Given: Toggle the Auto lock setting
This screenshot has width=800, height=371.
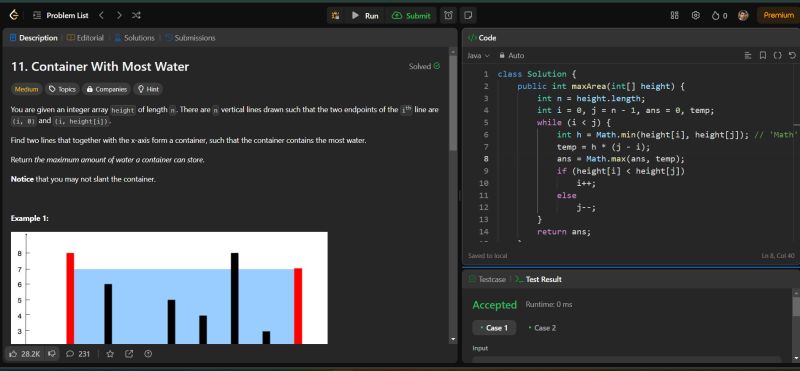Looking at the screenshot, I should (512, 55).
